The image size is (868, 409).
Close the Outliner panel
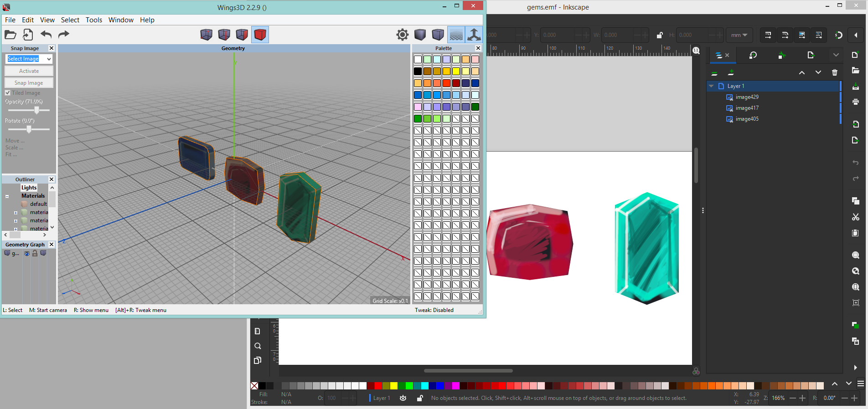click(x=52, y=179)
